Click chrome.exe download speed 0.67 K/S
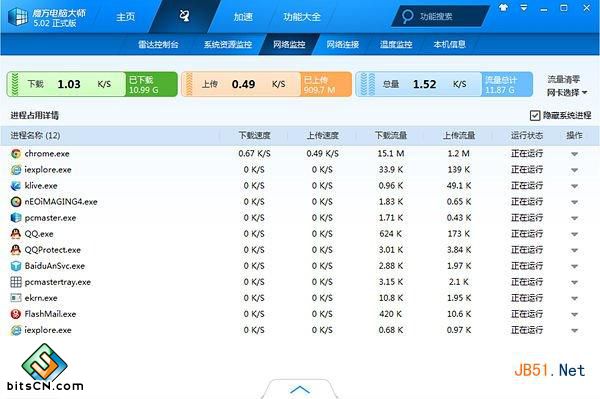 pyautogui.click(x=254, y=154)
